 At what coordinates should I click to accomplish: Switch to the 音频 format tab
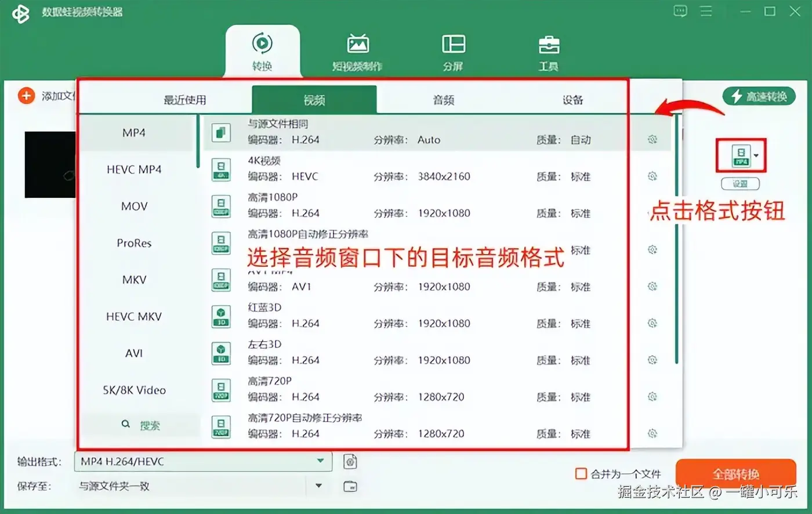point(444,100)
